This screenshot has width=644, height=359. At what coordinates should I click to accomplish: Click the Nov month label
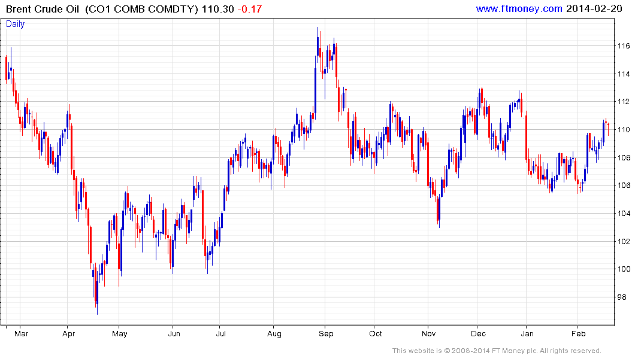pyautogui.click(x=429, y=333)
